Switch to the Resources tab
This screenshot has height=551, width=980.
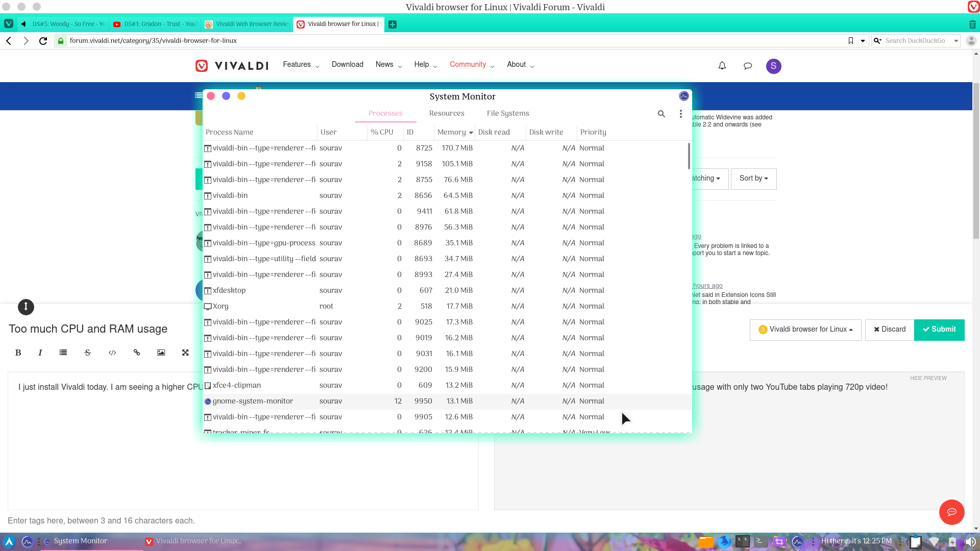447,114
